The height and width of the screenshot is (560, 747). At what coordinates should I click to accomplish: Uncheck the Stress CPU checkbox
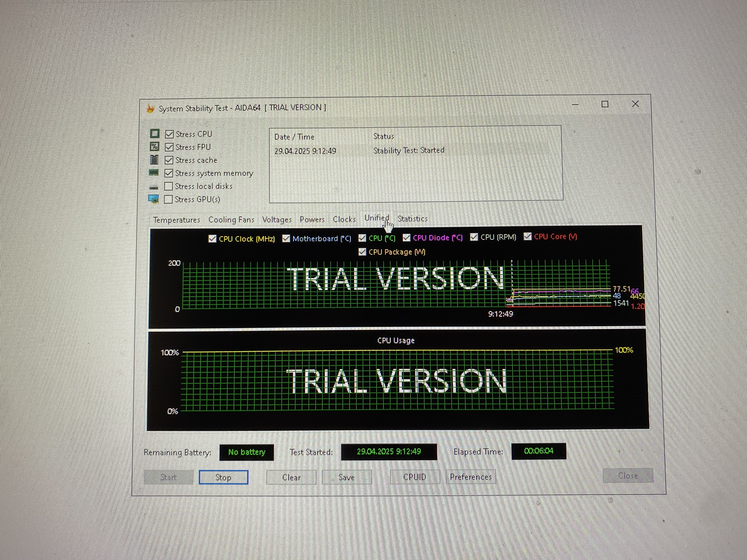tap(170, 134)
